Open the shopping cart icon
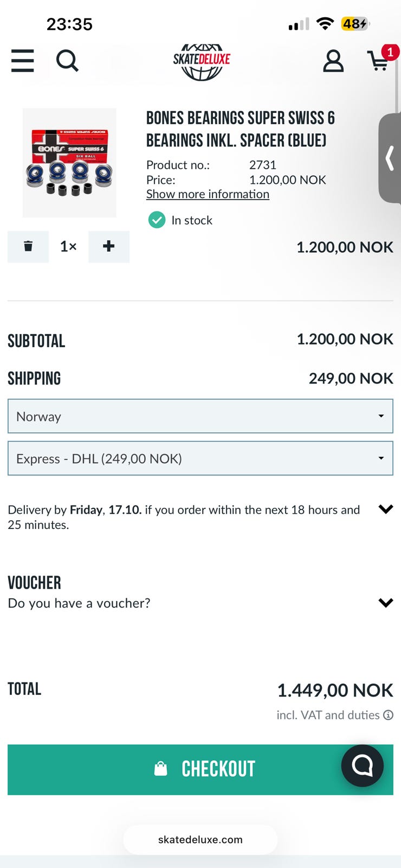 [x=379, y=61]
